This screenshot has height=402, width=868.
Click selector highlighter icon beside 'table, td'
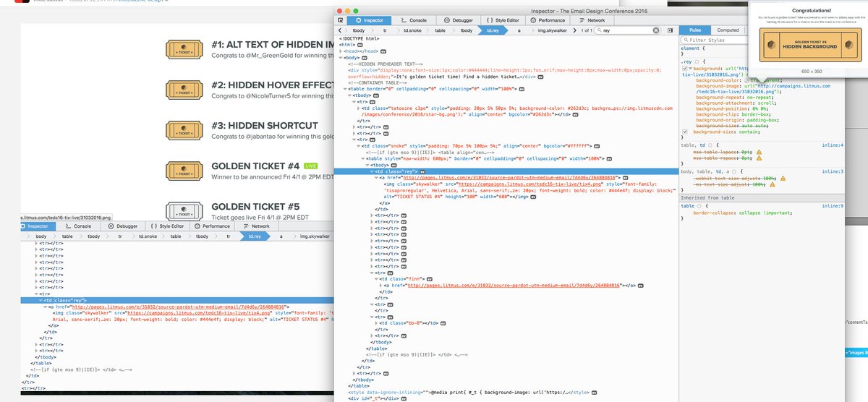pyautogui.click(x=710, y=145)
